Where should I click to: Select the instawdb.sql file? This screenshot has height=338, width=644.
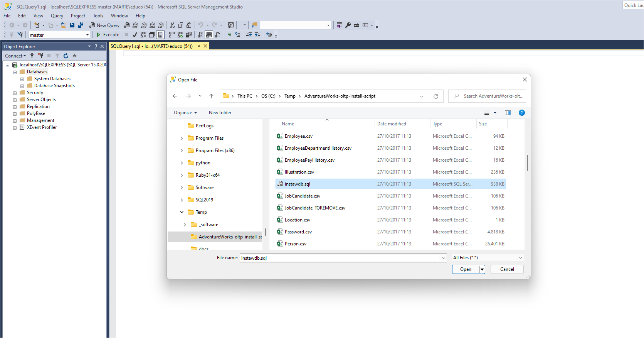391,184
